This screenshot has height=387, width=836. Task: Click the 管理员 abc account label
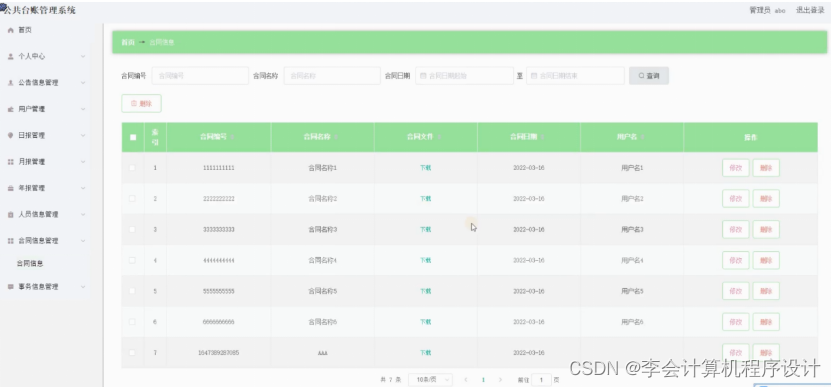click(x=767, y=10)
